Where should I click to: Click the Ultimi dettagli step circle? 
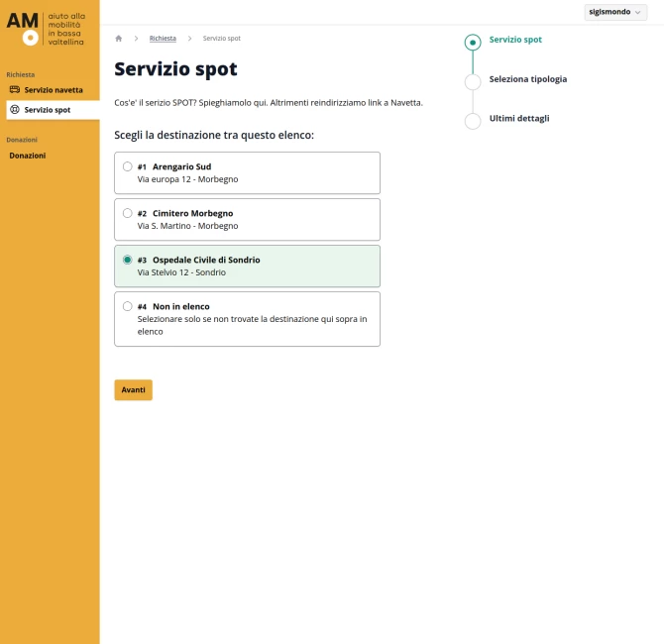(473, 121)
